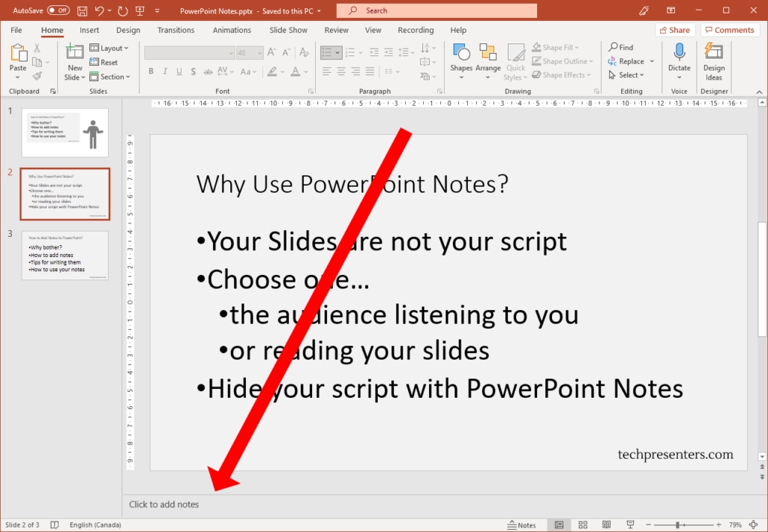Select slide 1 thumbnail
Image resolution: width=768 pixels, height=532 pixels.
pos(64,133)
